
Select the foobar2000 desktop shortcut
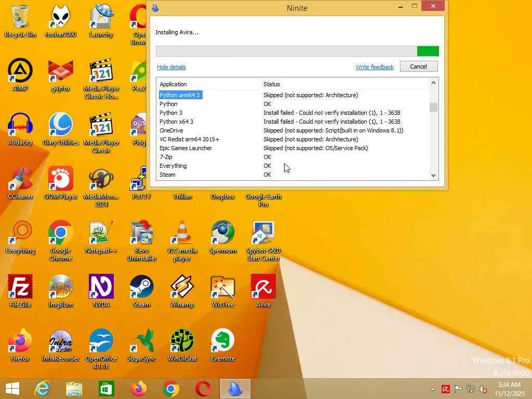point(60,20)
